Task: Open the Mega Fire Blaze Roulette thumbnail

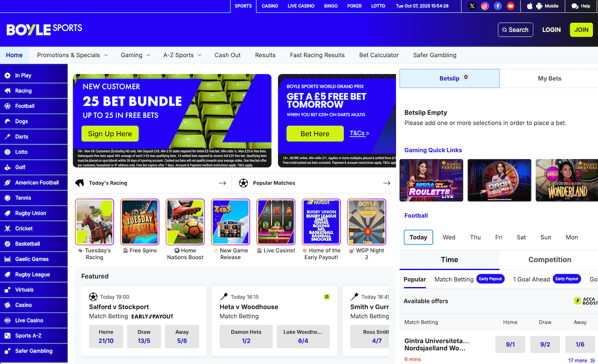Action: pos(431,180)
